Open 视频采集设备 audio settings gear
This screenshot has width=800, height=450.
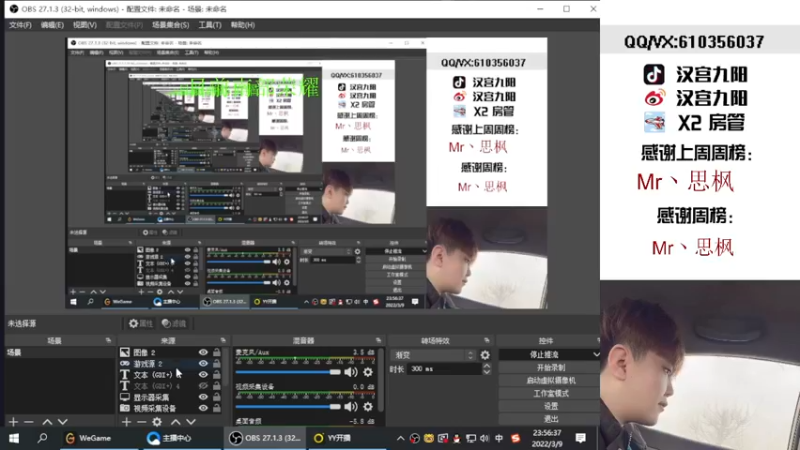[368, 407]
